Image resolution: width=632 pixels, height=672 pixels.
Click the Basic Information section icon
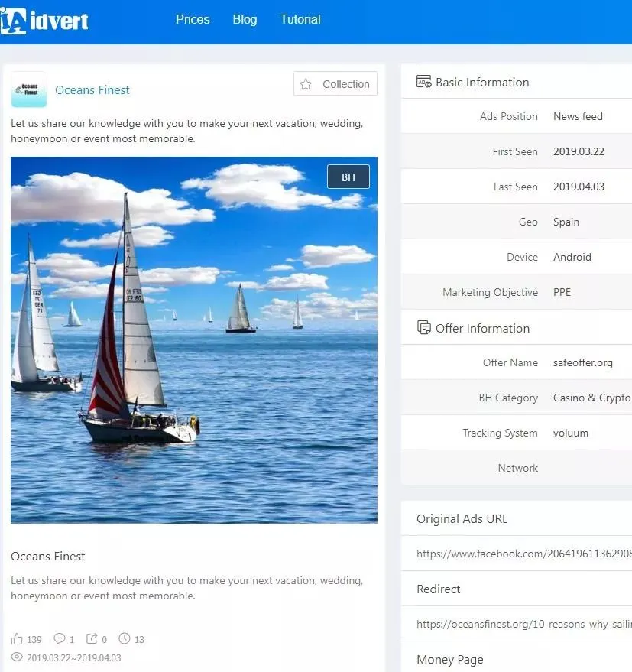(x=424, y=82)
